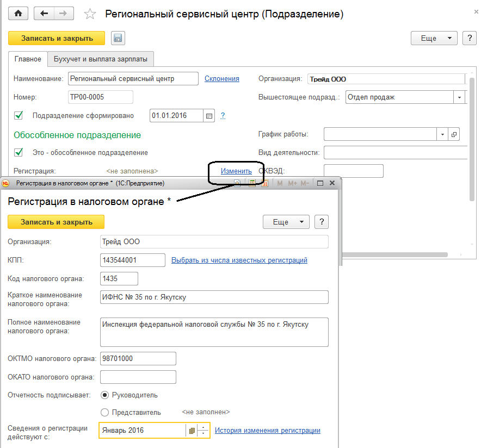481x448 pixels.
Task: Click the 'Номер' field with ТР00-0005
Action: click(x=100, y=97)
